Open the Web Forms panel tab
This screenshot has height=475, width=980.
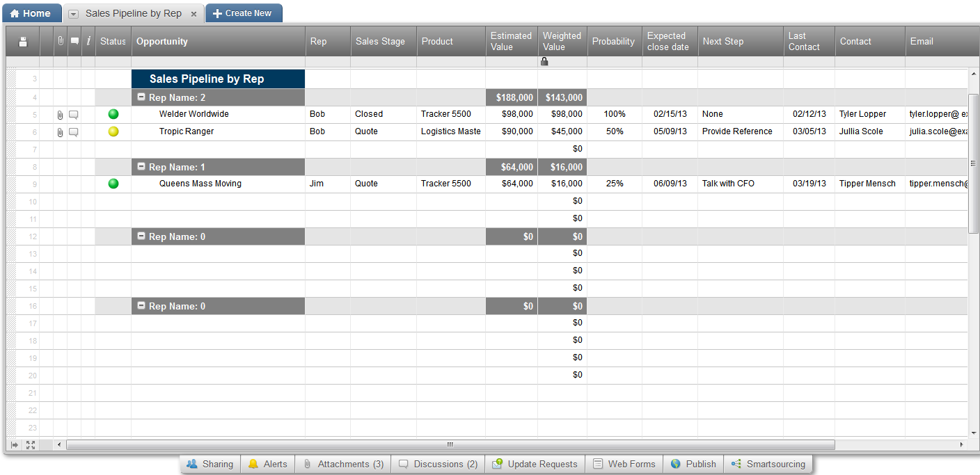click(x=624, y=464)
